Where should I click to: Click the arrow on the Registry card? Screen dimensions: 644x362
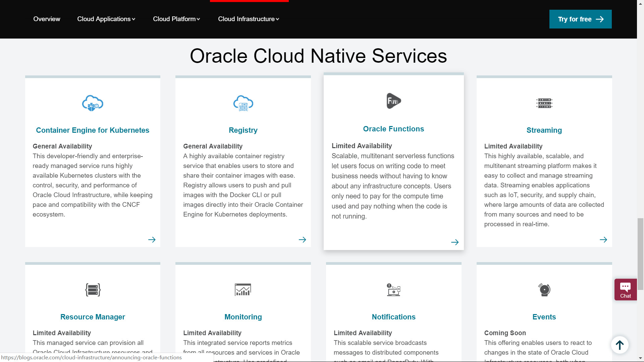click(302, 240)
